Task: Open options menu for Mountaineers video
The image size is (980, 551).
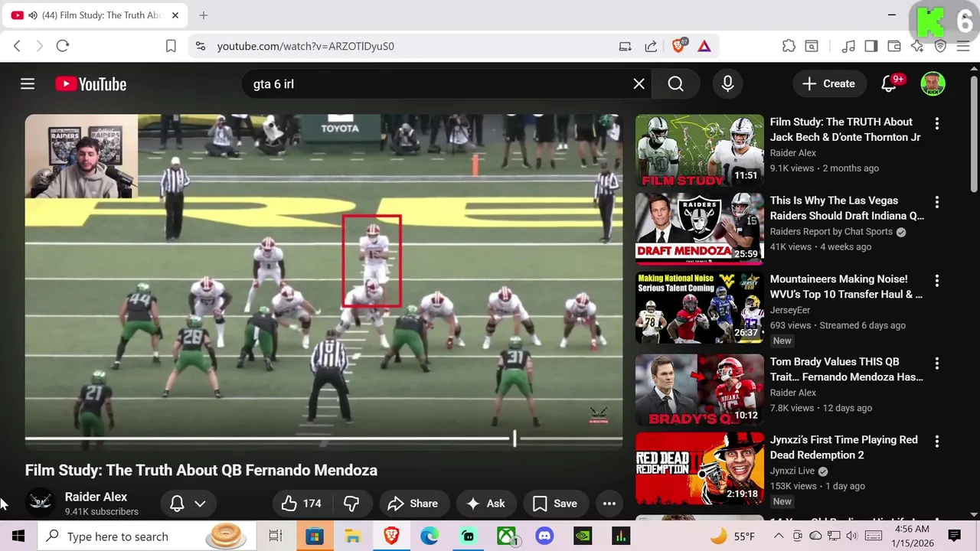Action: click(x=936, y=281)
